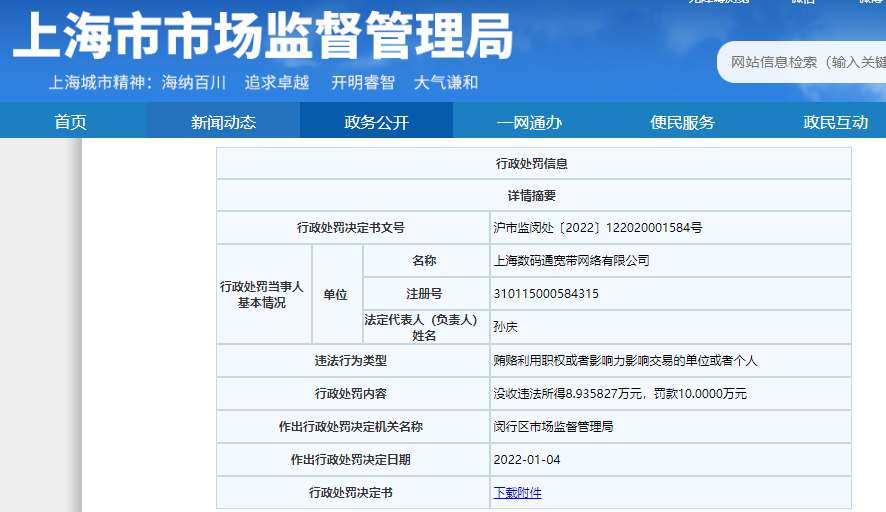Click decision date 2022-01-04
Screen dimensions: 886x512
click(x=527, y=459)
